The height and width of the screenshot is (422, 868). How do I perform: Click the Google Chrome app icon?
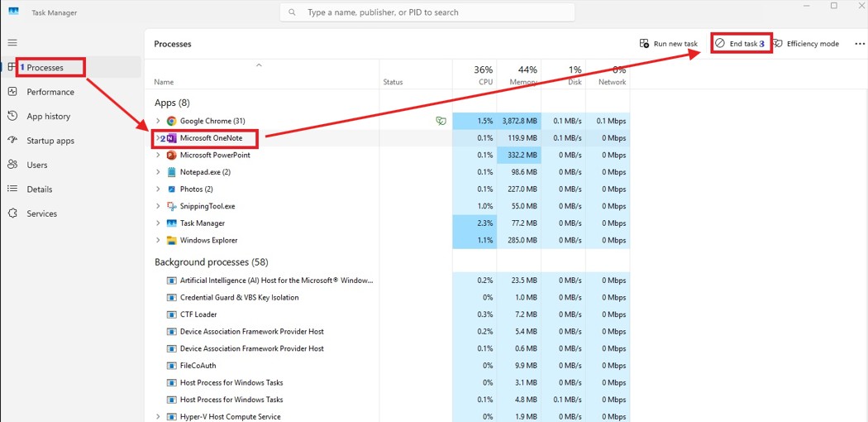tap(172, 121)
